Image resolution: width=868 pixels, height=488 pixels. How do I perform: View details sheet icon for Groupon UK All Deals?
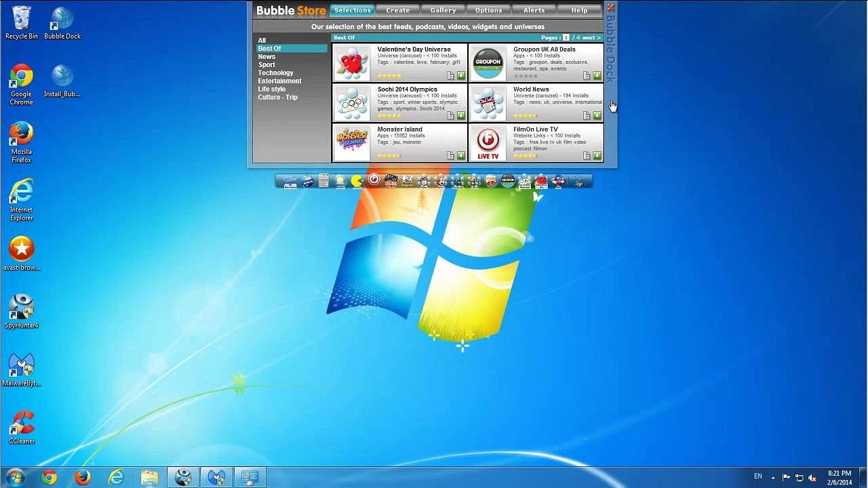[x=587, y=75]
